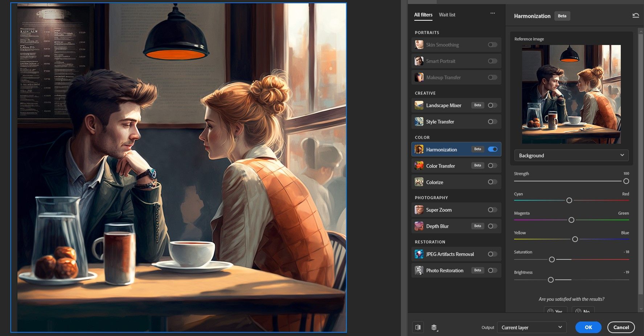
Task: Expand the Output Current layer dropdown
Action: 532,327
